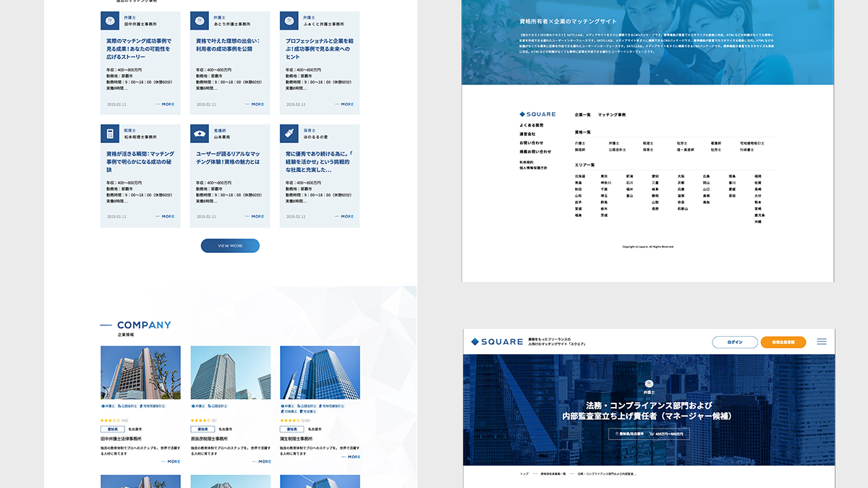Click the lawyer icon on 田中弁護士事務所 card
The width and height of the screenshot is (868, 488).
110,21
